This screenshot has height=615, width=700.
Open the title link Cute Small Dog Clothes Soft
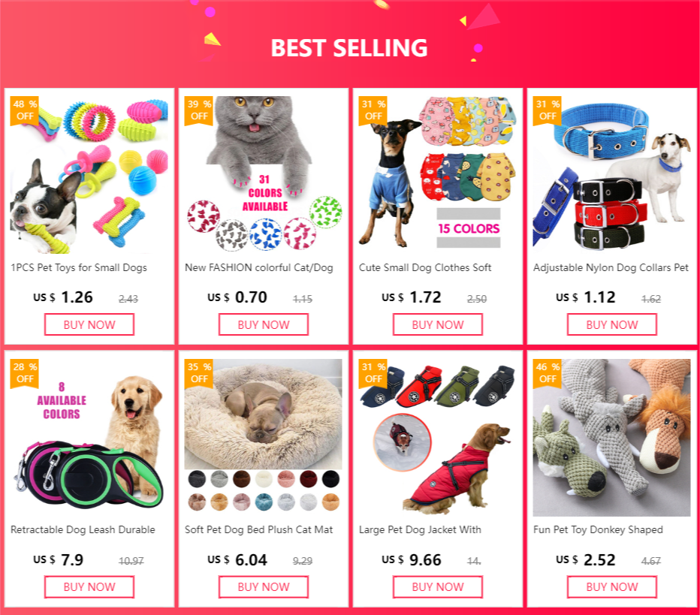(x=425, y=267)
